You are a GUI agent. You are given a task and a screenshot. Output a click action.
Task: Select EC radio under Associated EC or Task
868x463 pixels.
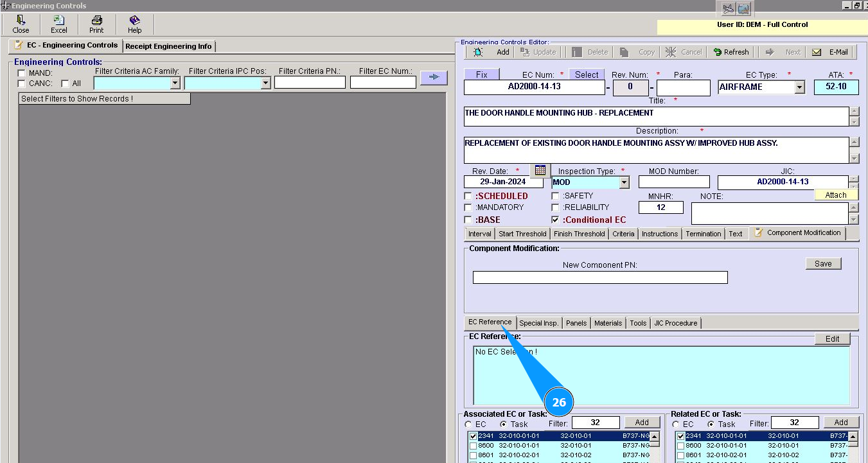coord(468,424)
